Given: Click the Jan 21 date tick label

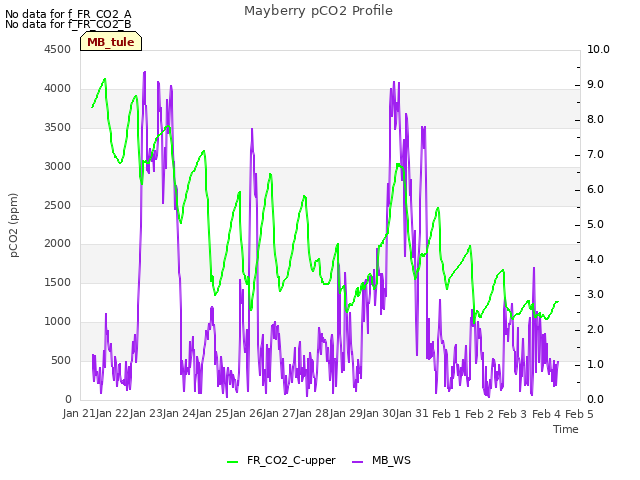Looking at the screenshot, I should [79, 413].
